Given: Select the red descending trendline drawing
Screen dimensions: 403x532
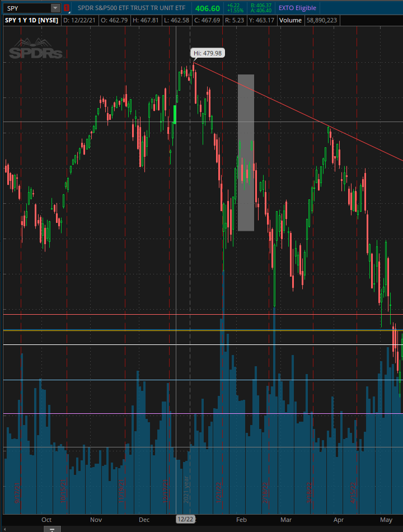Looking at the screenshot, I should 298,112.
